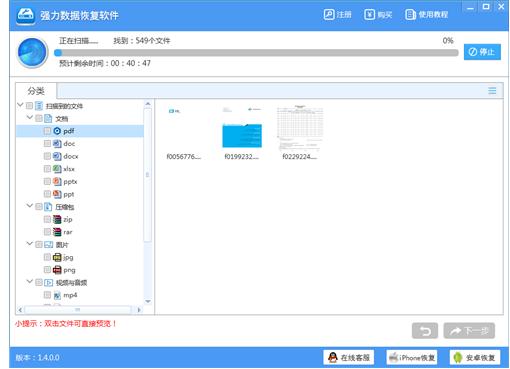
Task: Collapse the 压缩包 tree node
Action: 30,206
